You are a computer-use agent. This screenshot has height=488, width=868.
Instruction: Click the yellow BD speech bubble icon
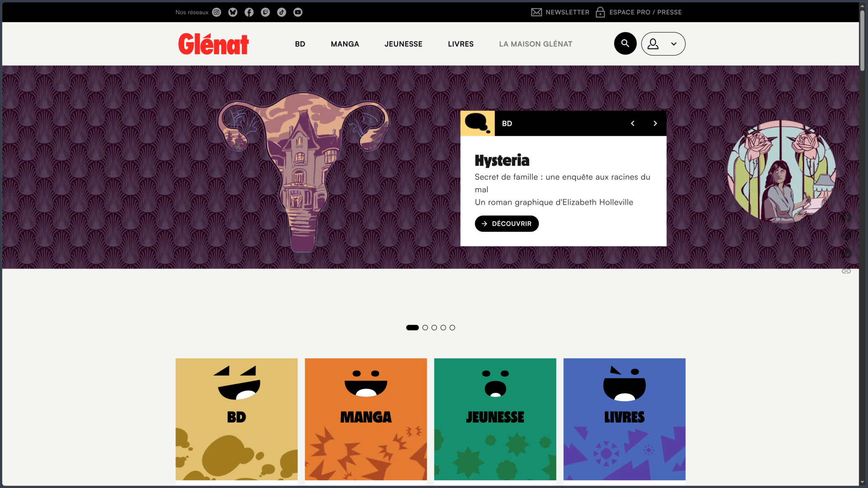pyautogui.click(x=477, y=123)
